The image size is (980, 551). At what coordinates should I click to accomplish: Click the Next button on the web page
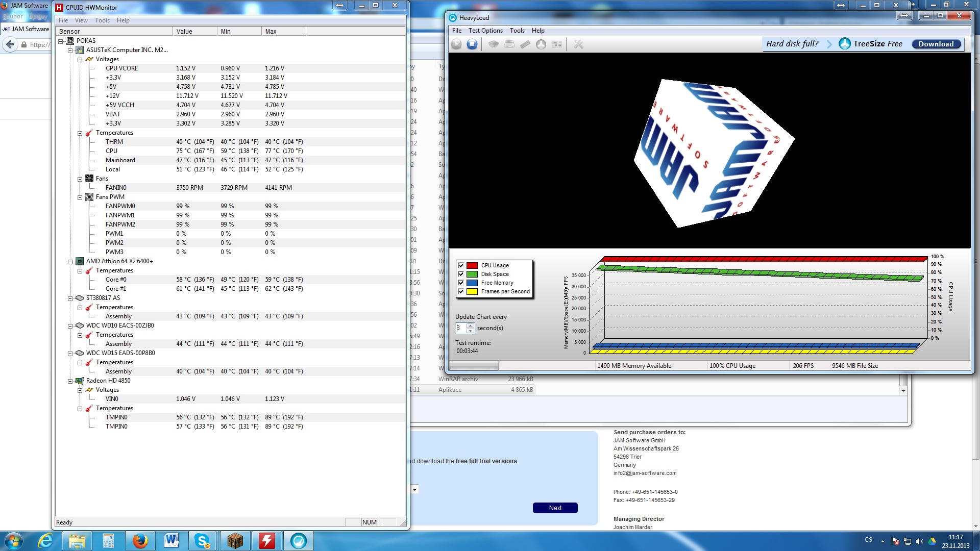click(x=555, y=508)
